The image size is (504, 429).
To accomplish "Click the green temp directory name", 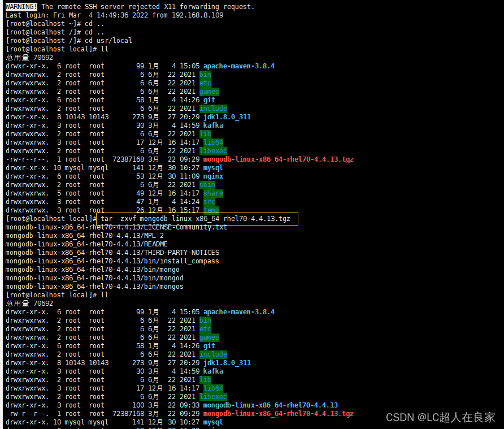I will [x=211, y=210].
